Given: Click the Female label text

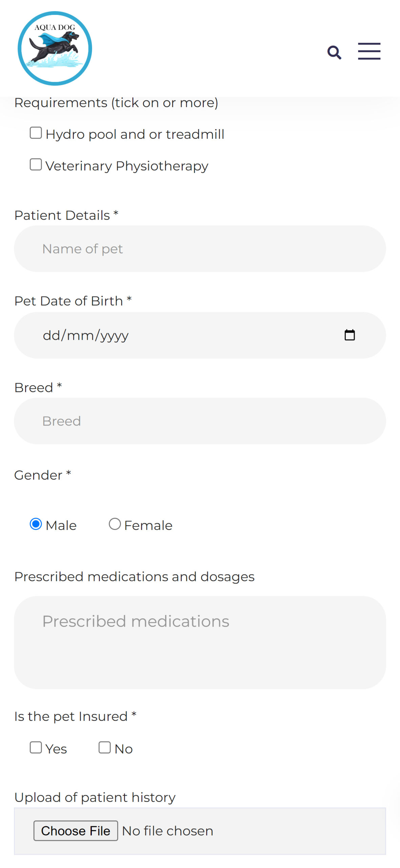Looking at the screenshot, I should click(148, 526).
